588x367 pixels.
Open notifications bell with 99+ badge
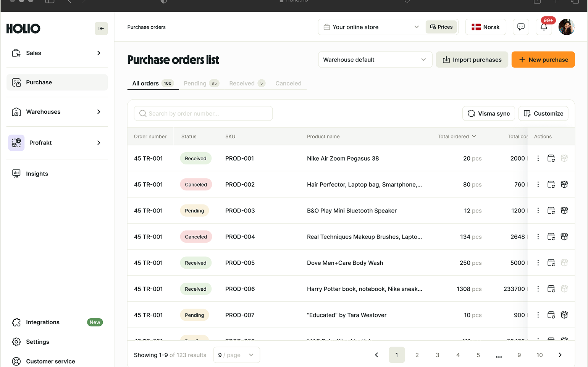(544, 27)
